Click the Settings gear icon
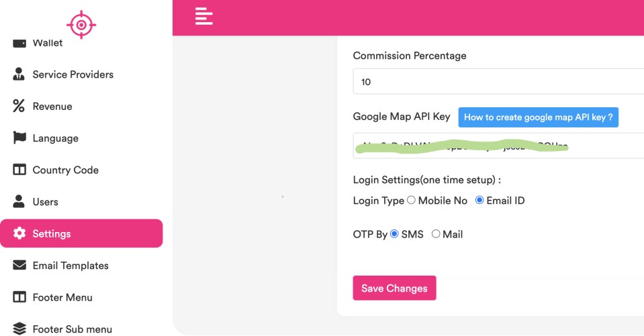 pos(19,233)
